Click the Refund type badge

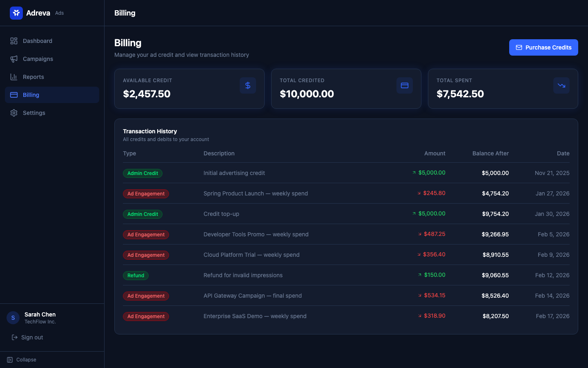[136, 276]
